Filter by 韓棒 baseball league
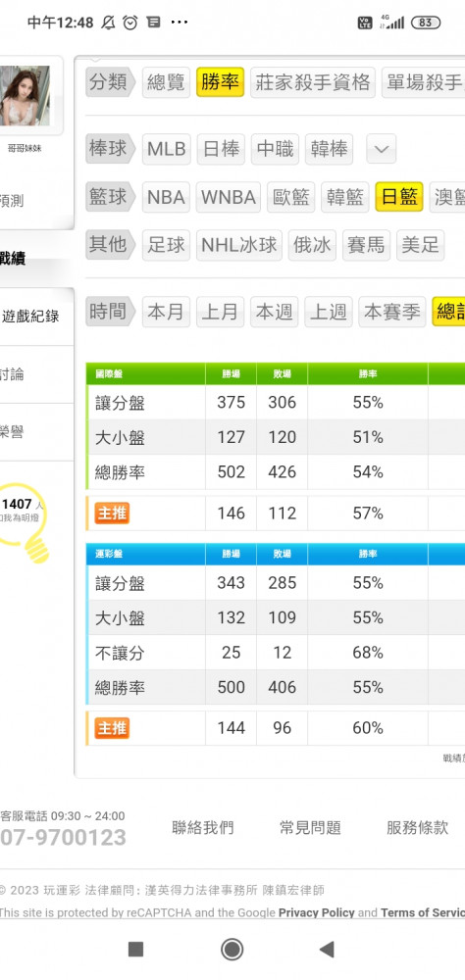Viewport: 465px width, 980px height. click(x=330, y=149)
